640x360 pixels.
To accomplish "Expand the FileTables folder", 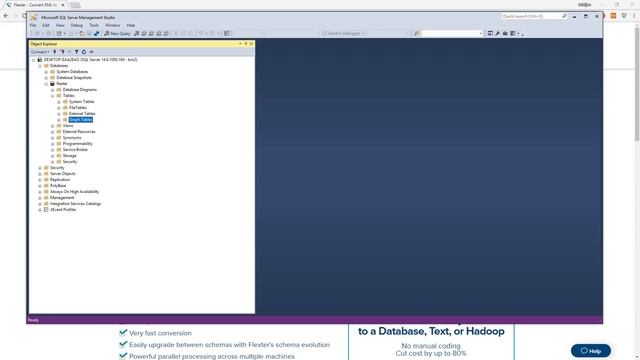I will tap(59, 108).
